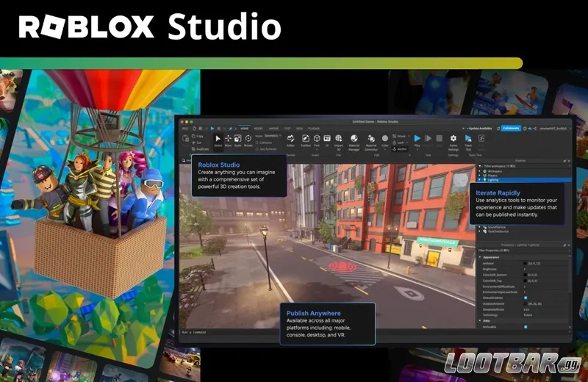Click the Stop test button
The image size is (588, 382).
coord(439,138)
